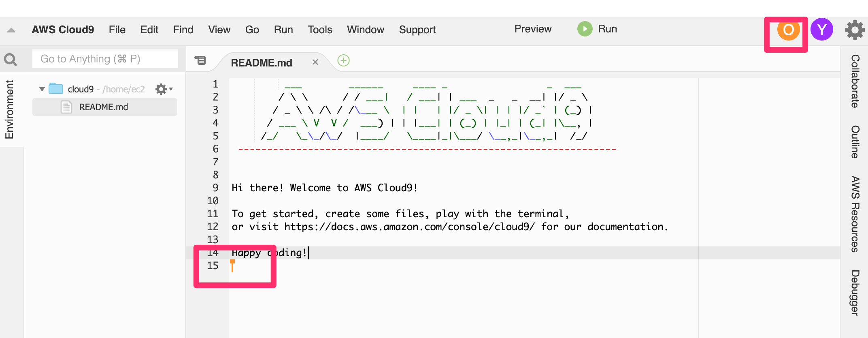Select the cloud9 root folder
The width and height of the screenshot is (868, 338).
pos(81,89)
